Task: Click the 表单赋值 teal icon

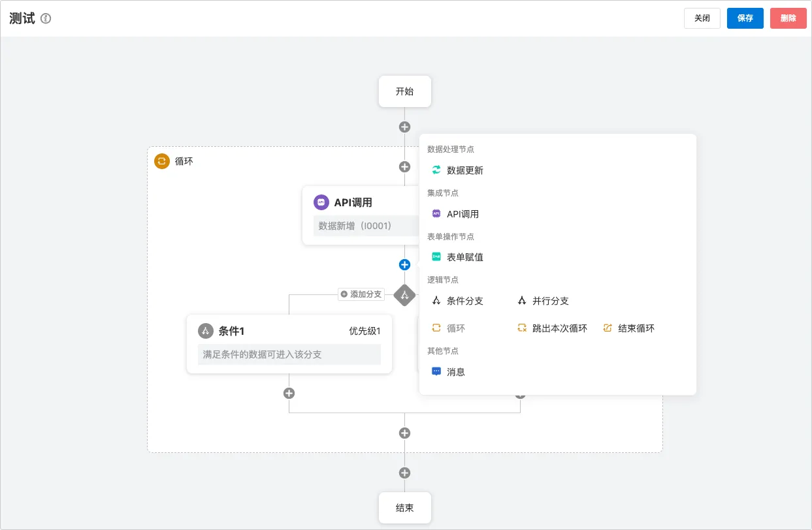Action: (436, 257)
